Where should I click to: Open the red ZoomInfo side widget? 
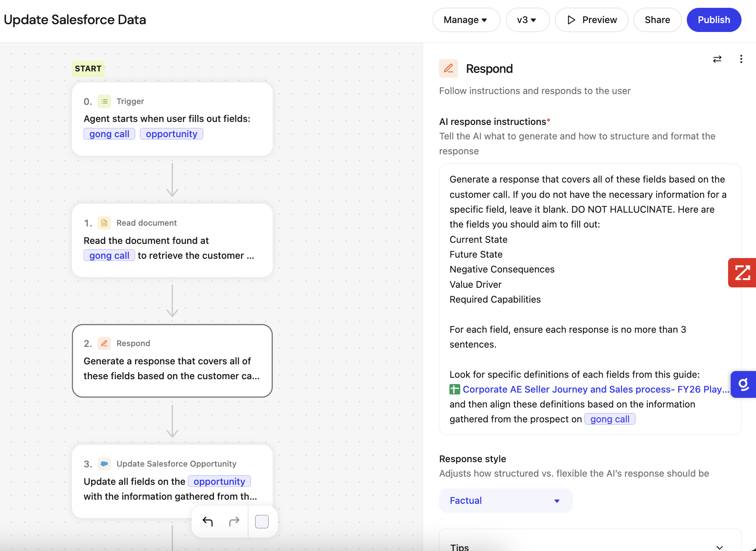point(742,273)
